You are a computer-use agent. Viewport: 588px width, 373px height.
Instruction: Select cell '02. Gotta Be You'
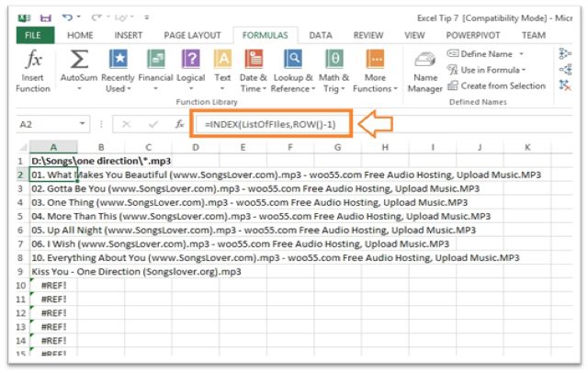pyautogui.click(x=53, y=188)
